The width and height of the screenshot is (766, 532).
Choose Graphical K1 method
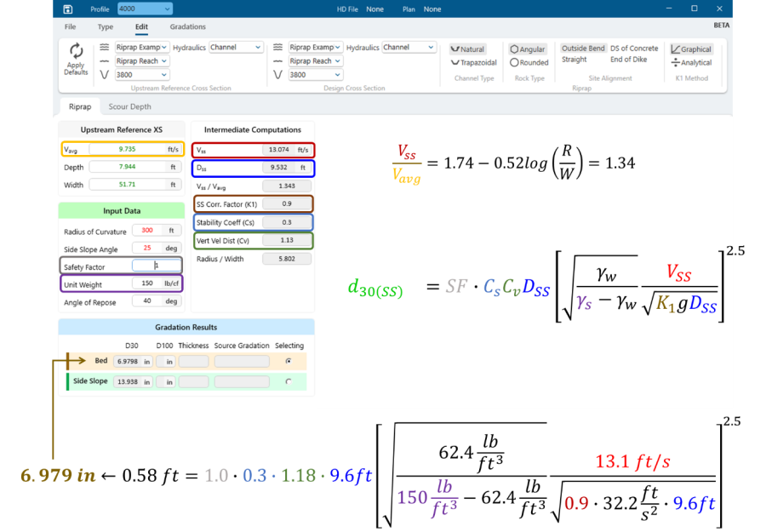point(690,49)
